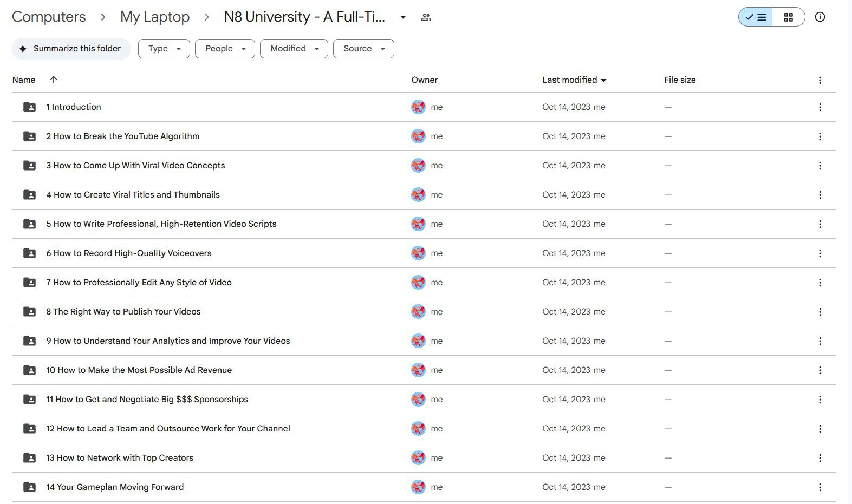Screen dimensions: 852x504
Task: Open more actions for 10 How to Make Ad Revenue
Action: (x=820, y=370)
